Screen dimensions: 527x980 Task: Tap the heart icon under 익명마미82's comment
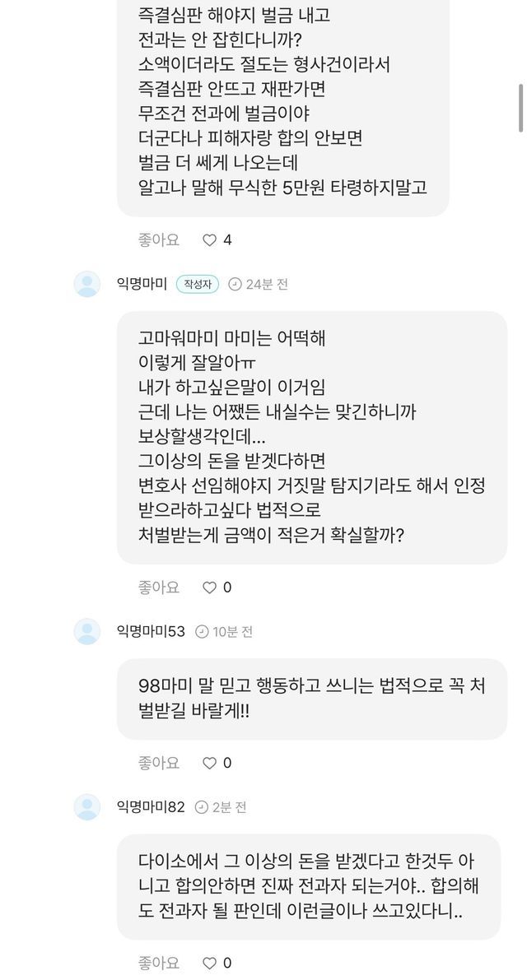[209, 963]
